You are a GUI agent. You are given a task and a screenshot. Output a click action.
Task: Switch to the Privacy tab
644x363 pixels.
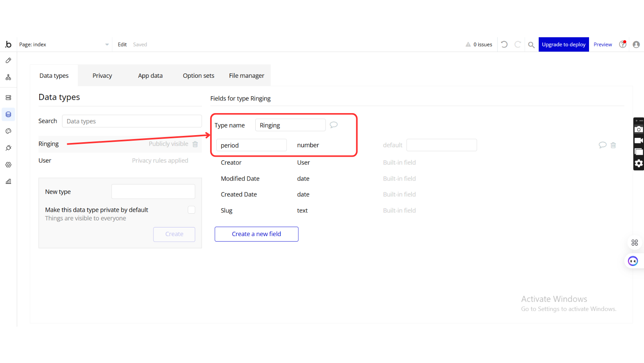pyautogui.click(x=102, y=75)
